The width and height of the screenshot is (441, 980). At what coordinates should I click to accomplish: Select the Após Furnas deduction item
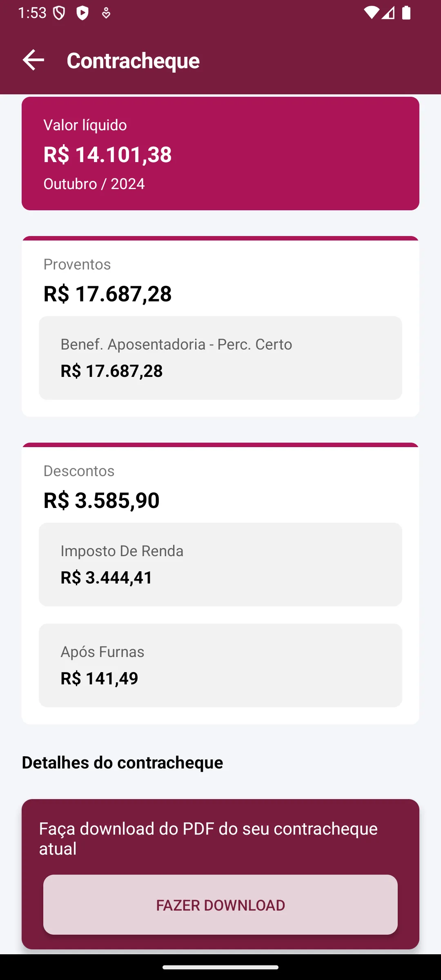[220, 665]
